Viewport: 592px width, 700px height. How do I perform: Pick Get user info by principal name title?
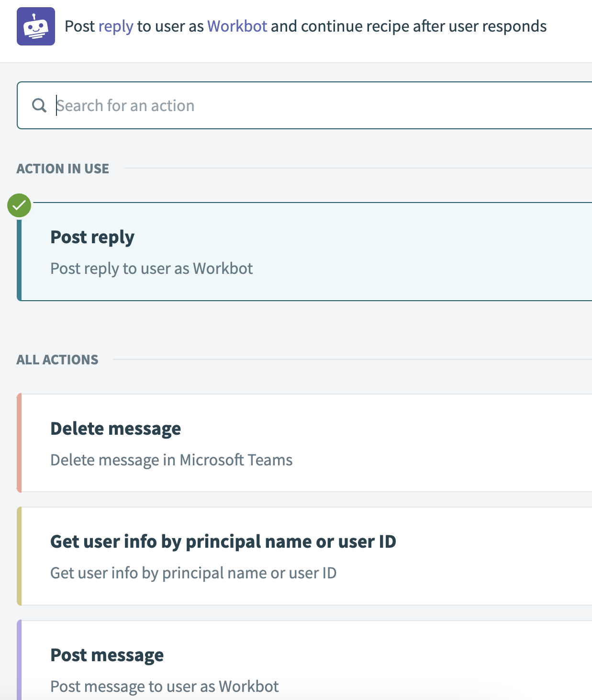point(223,542)
